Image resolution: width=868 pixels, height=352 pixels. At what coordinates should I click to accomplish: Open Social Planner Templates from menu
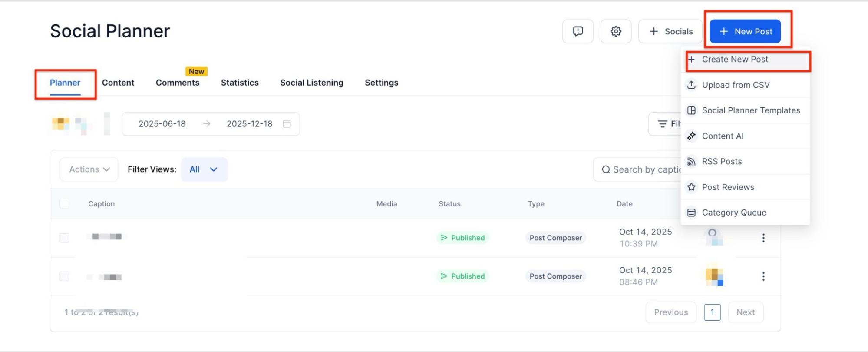(x=750, y=110)
